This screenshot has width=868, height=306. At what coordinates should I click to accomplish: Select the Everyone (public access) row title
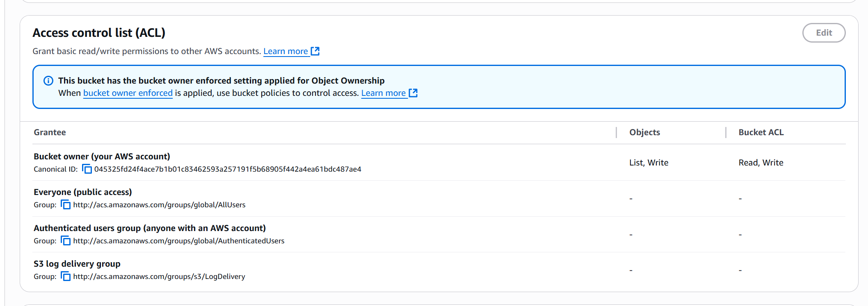83,192
